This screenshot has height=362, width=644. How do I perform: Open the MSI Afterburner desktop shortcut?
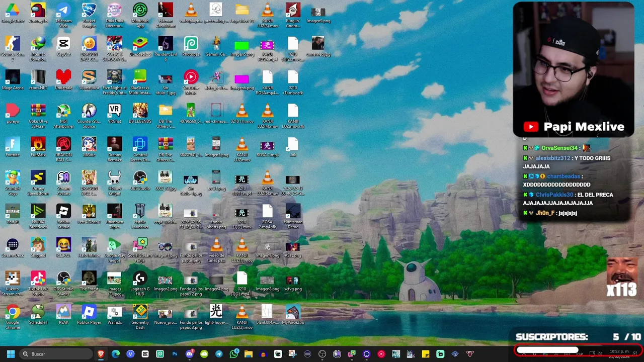[x=63, y=116]
